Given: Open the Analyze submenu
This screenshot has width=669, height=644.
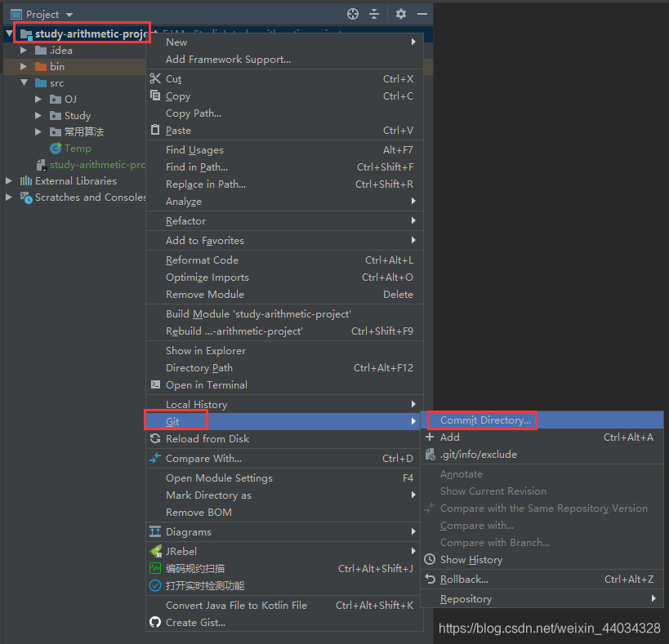Looking at the screenshot, I should click(284, 201).
